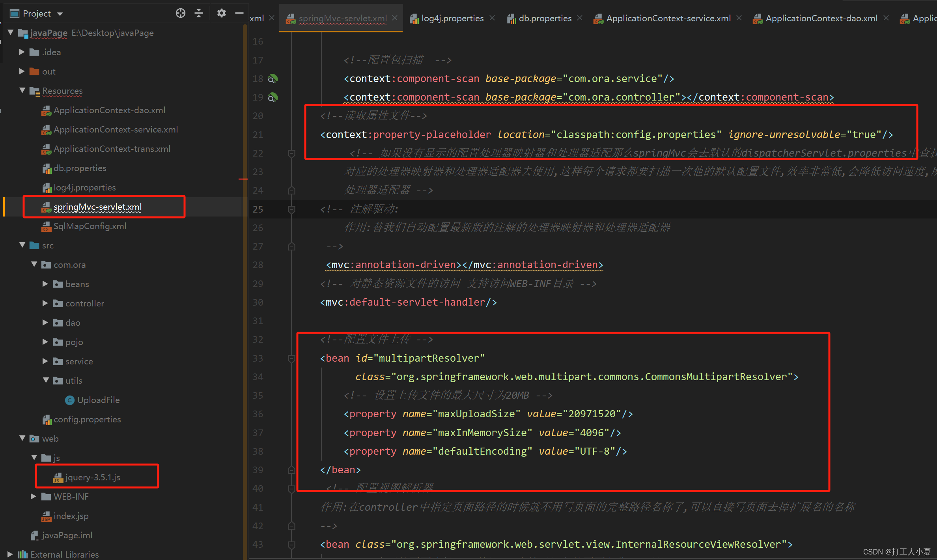Click the collapse all icon in Project panel
The image size is (937, 560).
199,13
